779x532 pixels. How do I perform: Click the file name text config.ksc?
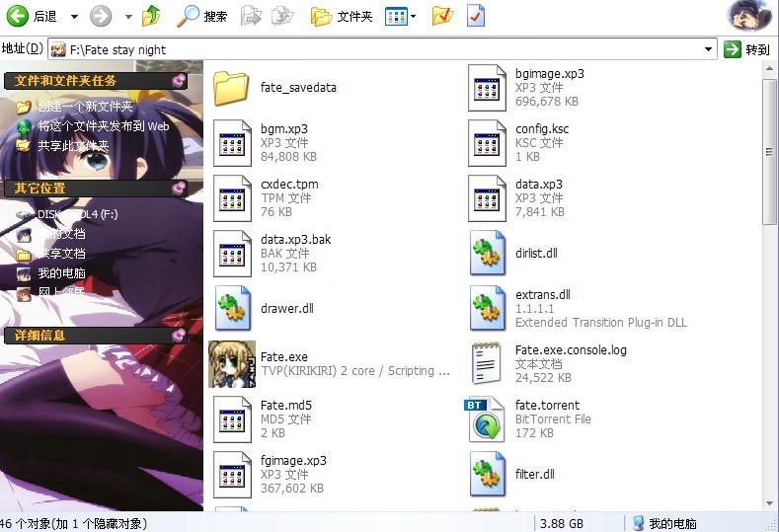point(542,129)
